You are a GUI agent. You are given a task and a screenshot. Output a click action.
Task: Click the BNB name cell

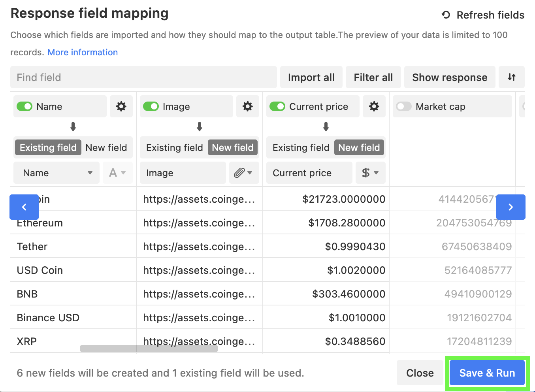tap(73, 294)
